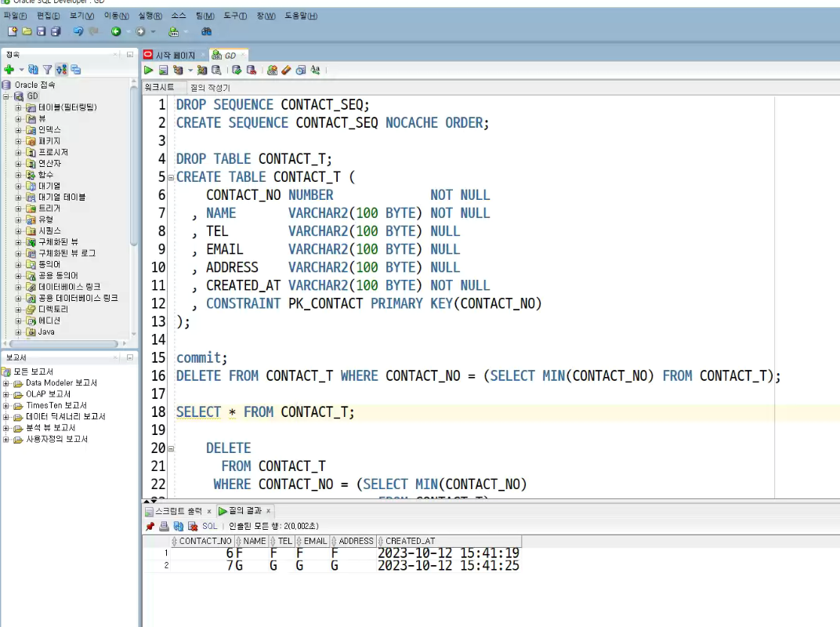
Task: Switch to the 질의 작성기 tab
Action: coord(210,87)
